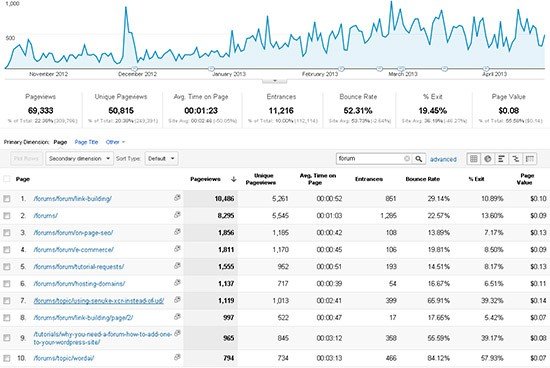Screen dimensions: 550x368
Task: Sort table by Bounce Rate column
Action: 423,179
